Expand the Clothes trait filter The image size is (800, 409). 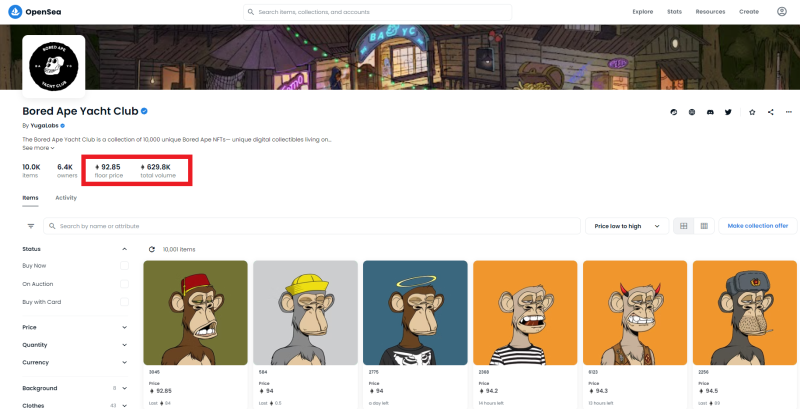124,406
